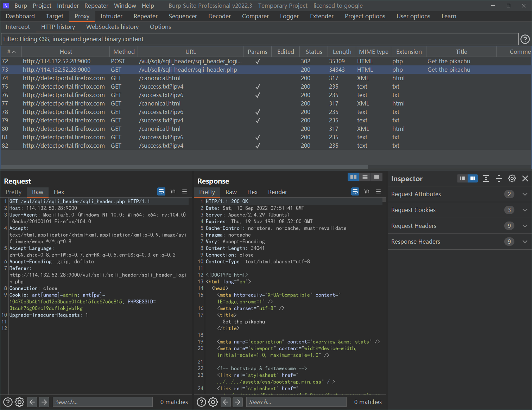Expand Request Headers section
This screenshot has height=410, width=532.
(x=459, y=226)
